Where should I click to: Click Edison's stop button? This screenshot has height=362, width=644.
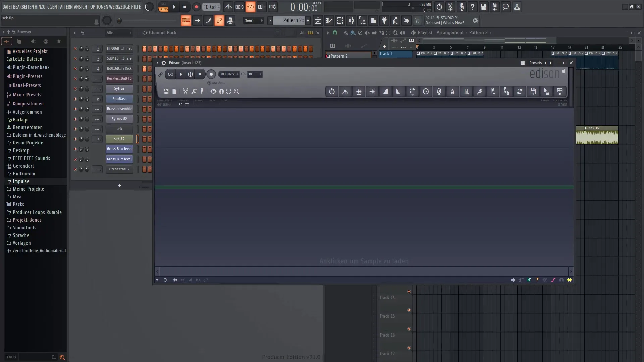point(200,74)
